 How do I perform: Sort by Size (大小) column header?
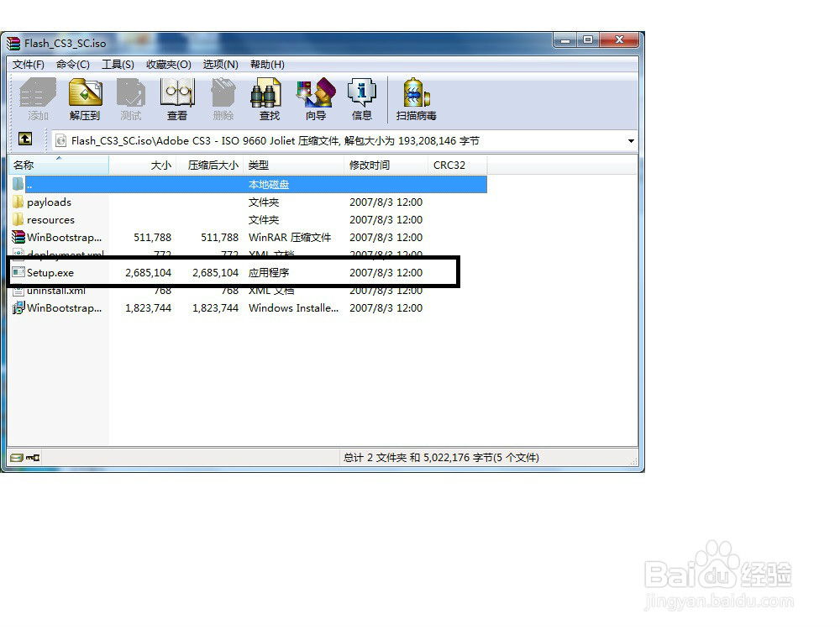click(143, 165)
